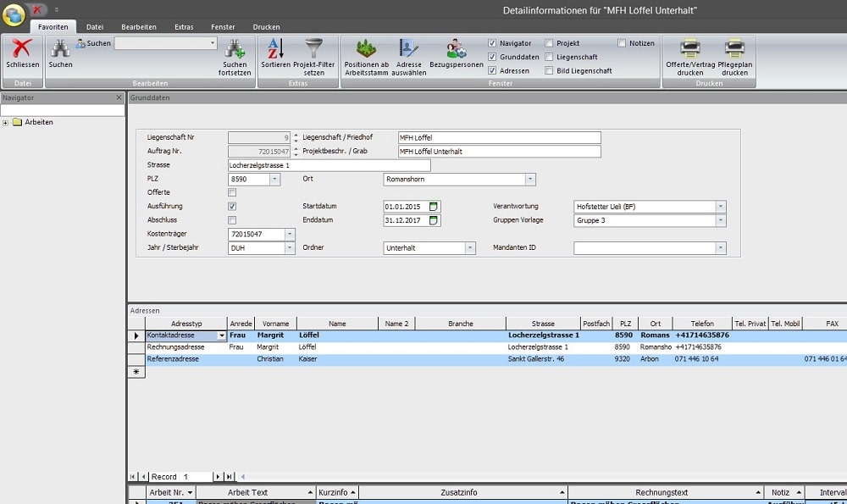The height and width of the screenshot is (504, 847).
Task: Click the small Suchen person icon
Action: click(x=80, y=43)
